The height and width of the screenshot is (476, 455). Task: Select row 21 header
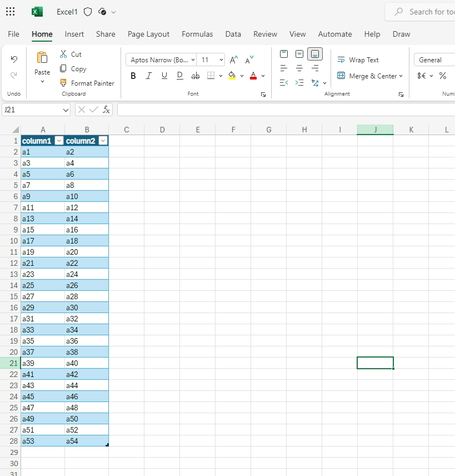point(11,363)
